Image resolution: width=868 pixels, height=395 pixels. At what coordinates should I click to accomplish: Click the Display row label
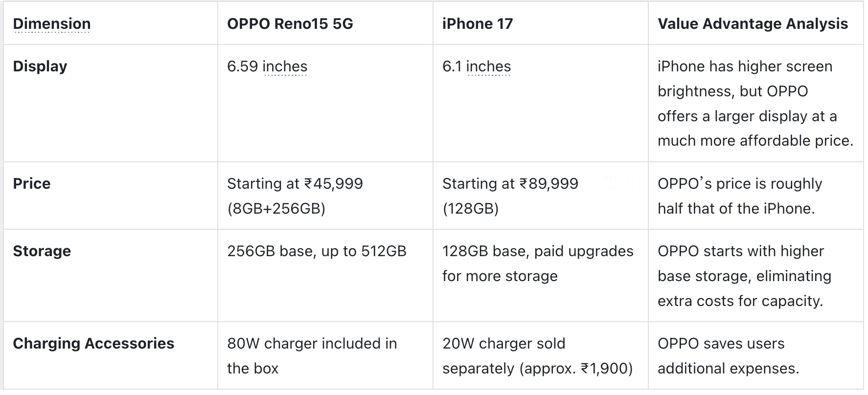tap(40, 66)
